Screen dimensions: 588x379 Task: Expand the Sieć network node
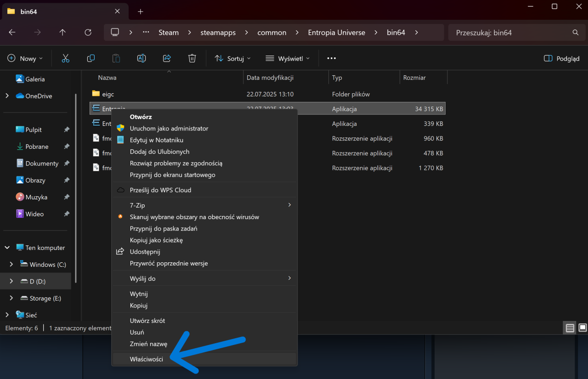[7, 315]
